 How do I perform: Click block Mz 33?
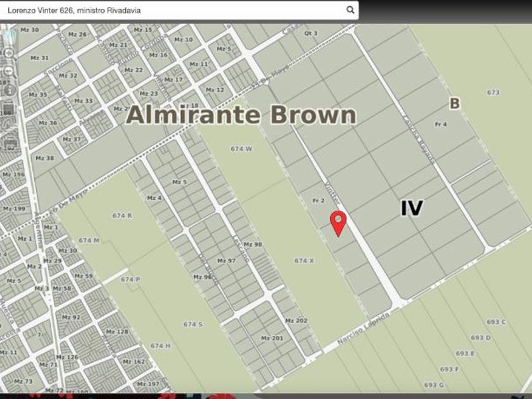tap(84, 101)
